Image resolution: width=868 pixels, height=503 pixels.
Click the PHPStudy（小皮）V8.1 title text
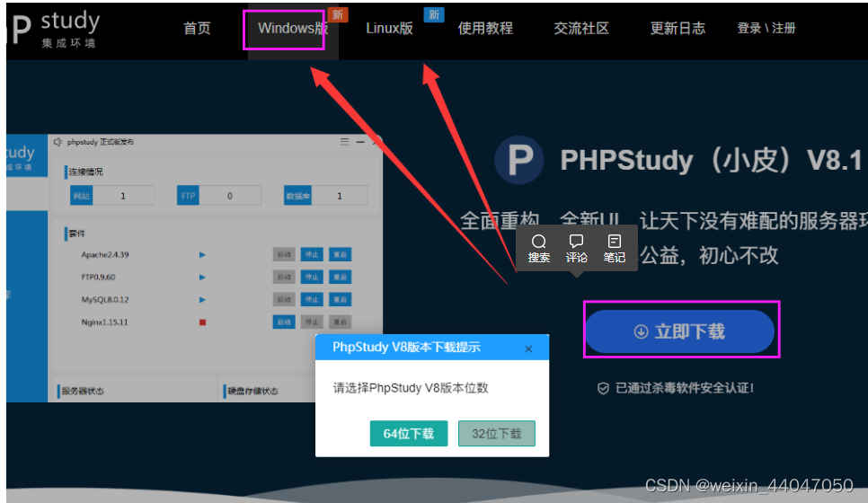(x=712, y=161)
